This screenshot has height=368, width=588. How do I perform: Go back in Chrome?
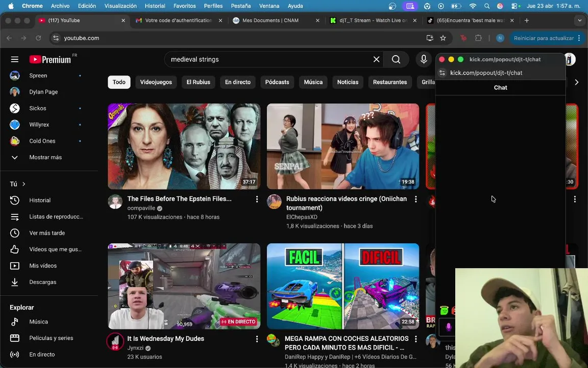9,38
